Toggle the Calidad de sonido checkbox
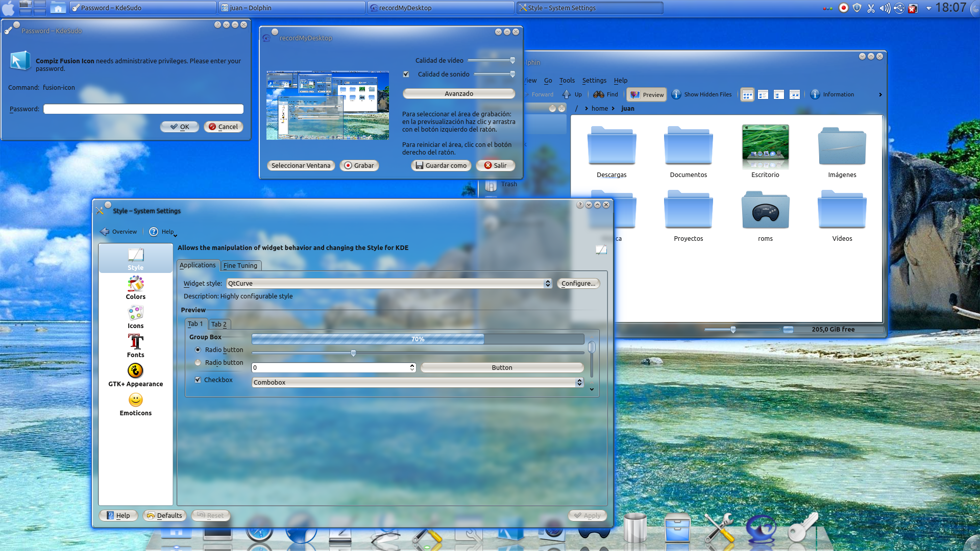Image resolution: width=980 pixels, height=551 pixels. tap(406, 74)
